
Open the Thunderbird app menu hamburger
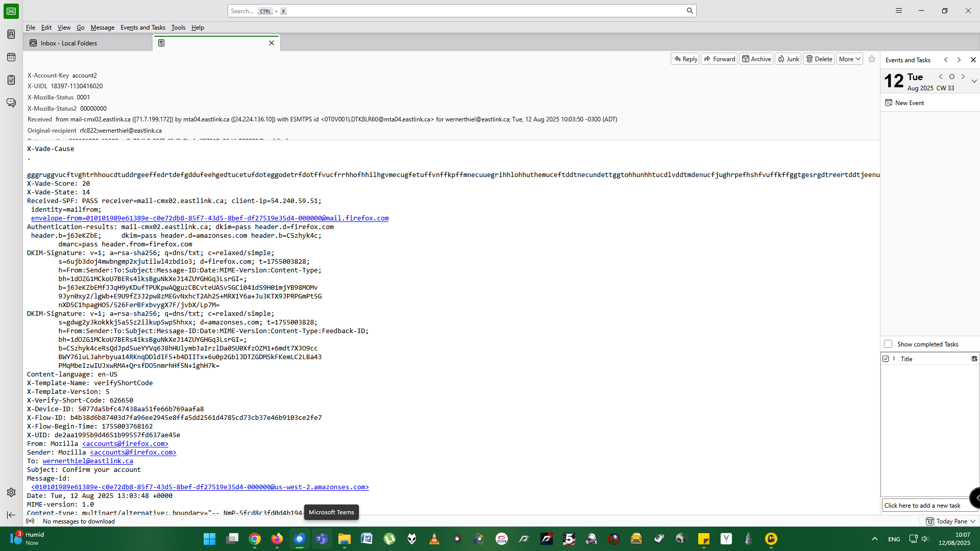click(x=899, y=11)
